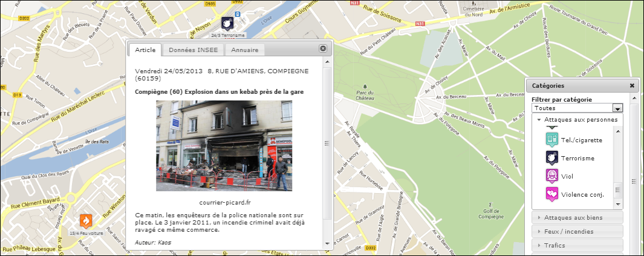The width and height of the screenshot is (644, 256).
Task: Close the Catégories panel
Action: click(x=632, y=86)
